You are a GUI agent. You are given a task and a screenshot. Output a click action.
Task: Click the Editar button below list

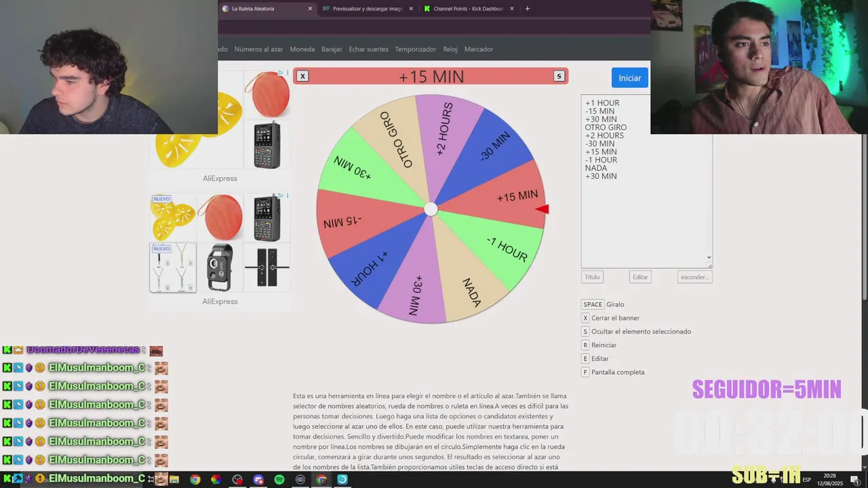(640, 277)
